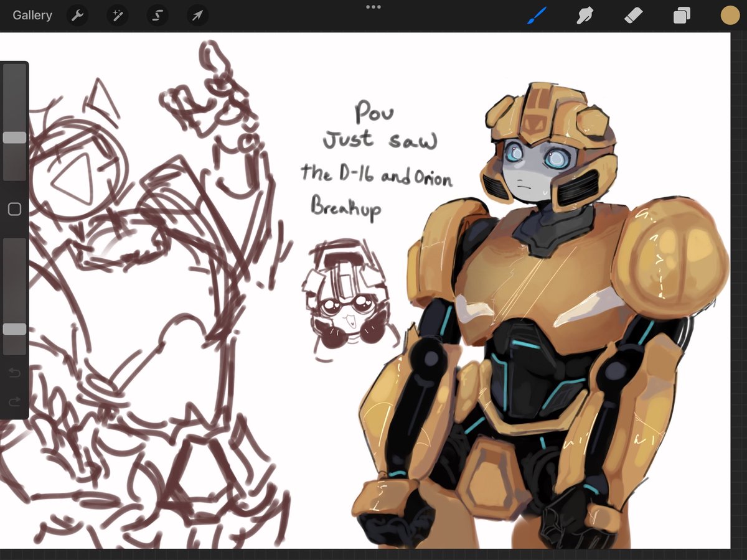Screen dimensions: 747x560
Task: Select the Brush tool
Action: [x=537, y=16]
